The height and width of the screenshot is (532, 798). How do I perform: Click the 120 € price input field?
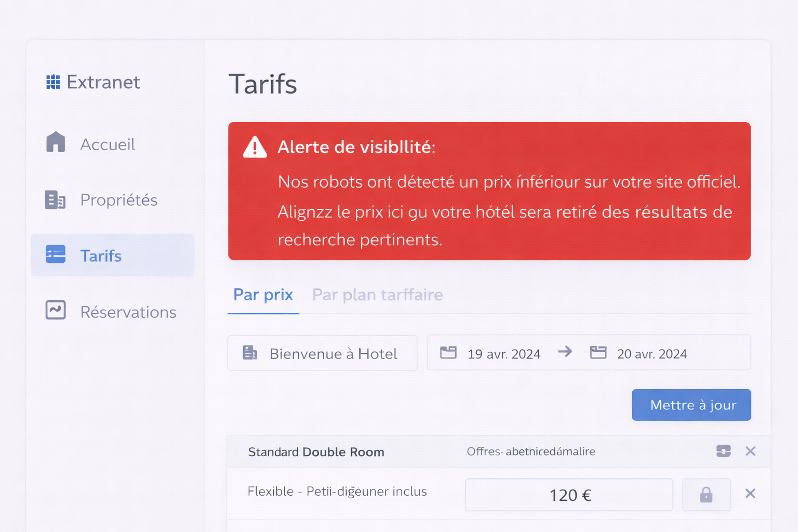coord(569,495)
